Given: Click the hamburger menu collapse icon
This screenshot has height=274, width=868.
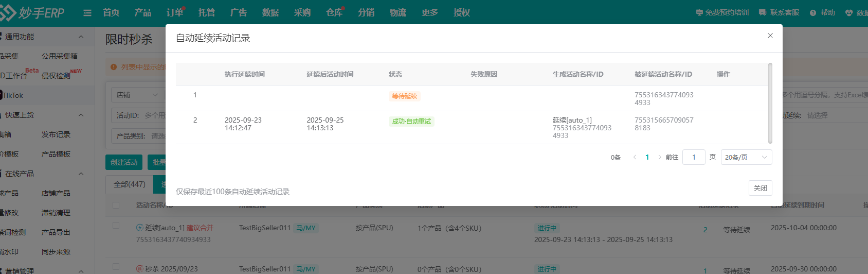Looking at the screenshot, I should (87, 13).
